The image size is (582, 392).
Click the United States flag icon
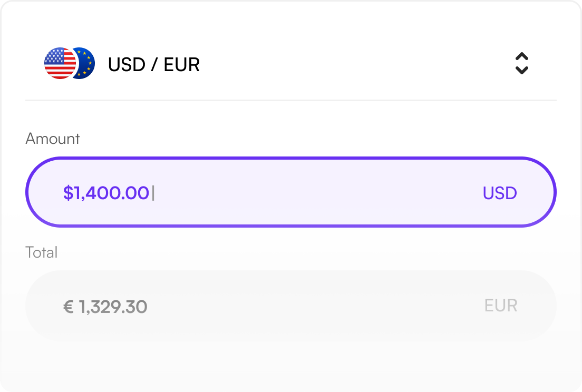click(x=60, y=63)
